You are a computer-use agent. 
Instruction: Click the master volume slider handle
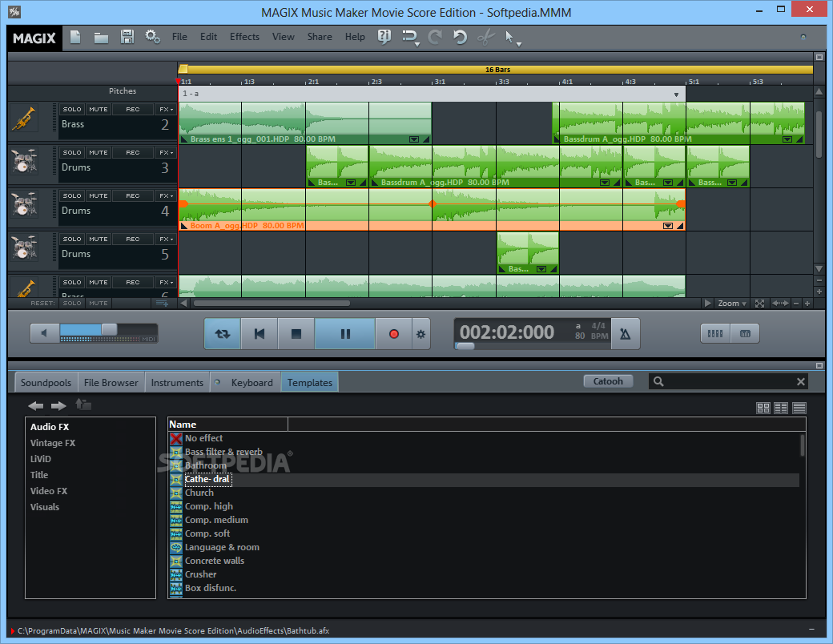(110, 329)
